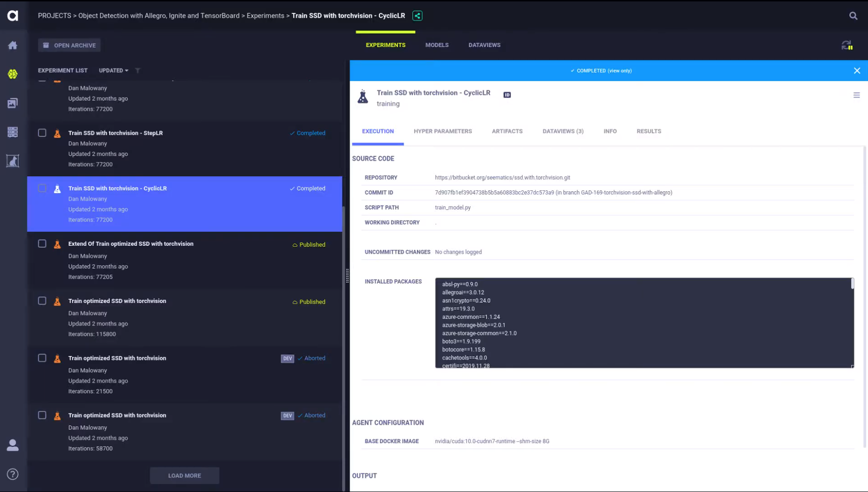This screenshot has height=492, width=868.
Task: Click flask icon of CyclicLR experiment row
Action: [57, 189]
